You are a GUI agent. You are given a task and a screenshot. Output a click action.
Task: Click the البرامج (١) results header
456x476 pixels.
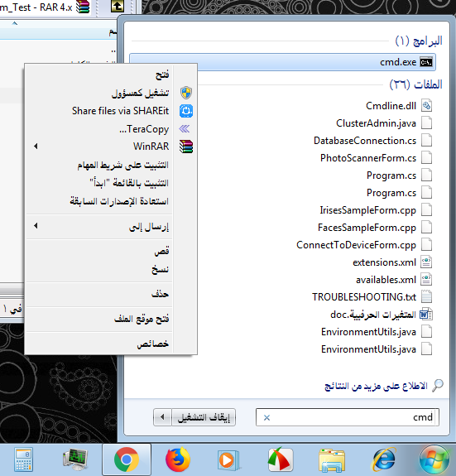(x=419, y=41)
